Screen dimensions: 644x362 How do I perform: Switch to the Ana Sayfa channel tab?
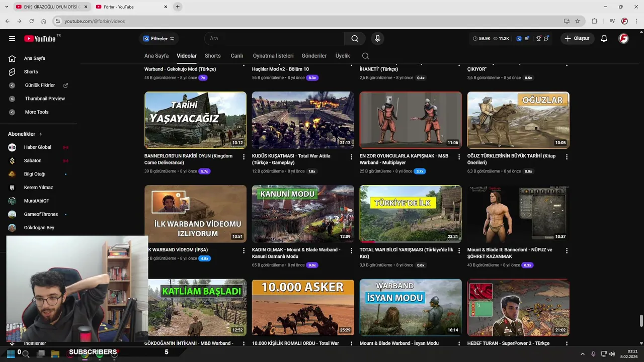click(156, 56)
